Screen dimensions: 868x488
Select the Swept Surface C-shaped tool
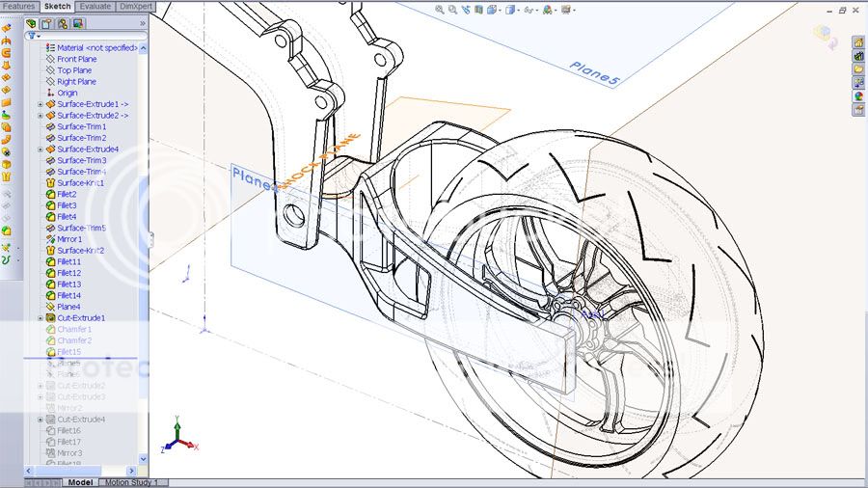click(6, 53)
